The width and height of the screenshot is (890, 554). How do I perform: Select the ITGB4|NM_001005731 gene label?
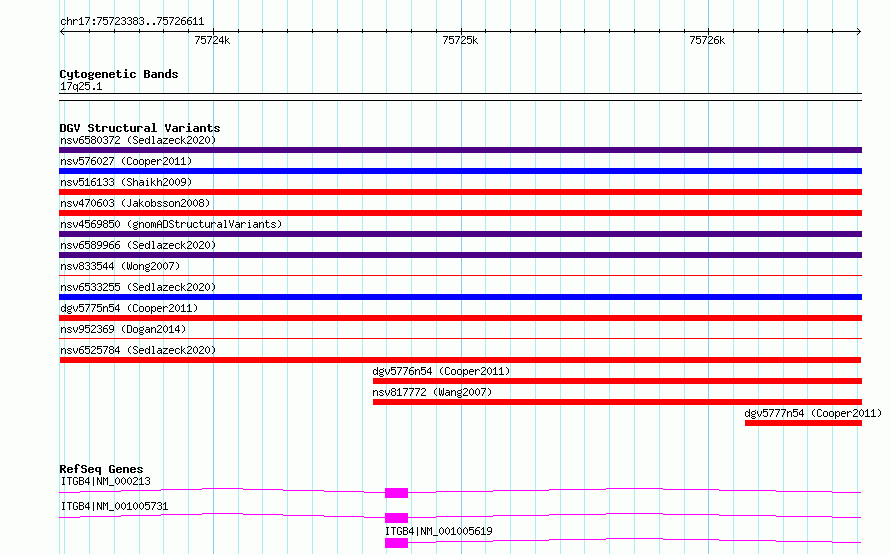115,506
